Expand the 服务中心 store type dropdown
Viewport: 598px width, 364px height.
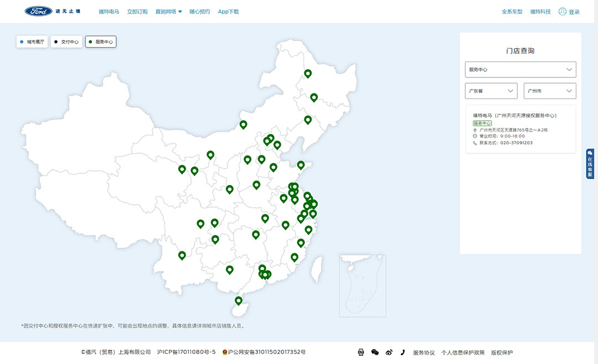pyautogui.click(x=520, y=70)
